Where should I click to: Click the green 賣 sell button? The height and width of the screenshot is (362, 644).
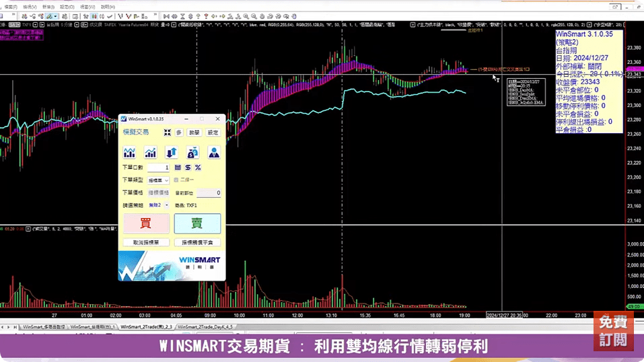pyautogui.click(x=197, y=223)
